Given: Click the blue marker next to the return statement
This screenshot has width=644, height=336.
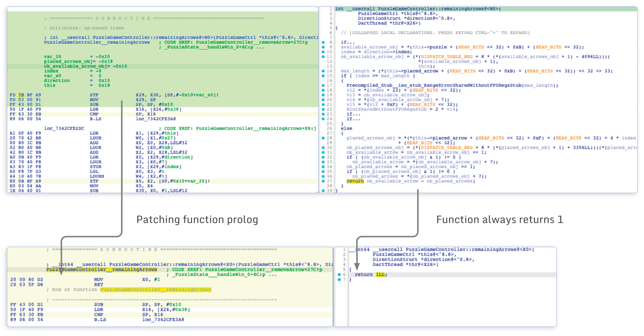Looking at the screenshot, I should tap(324, 181).
